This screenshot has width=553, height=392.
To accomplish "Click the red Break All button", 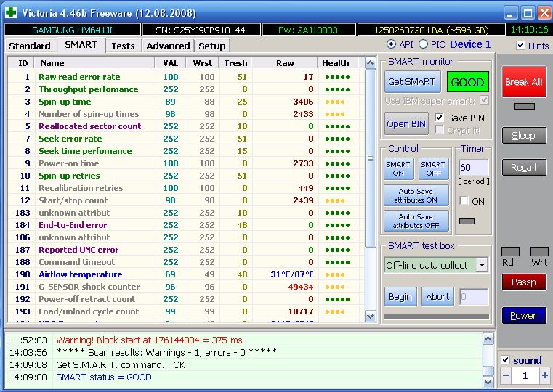I will pos(524,82).
